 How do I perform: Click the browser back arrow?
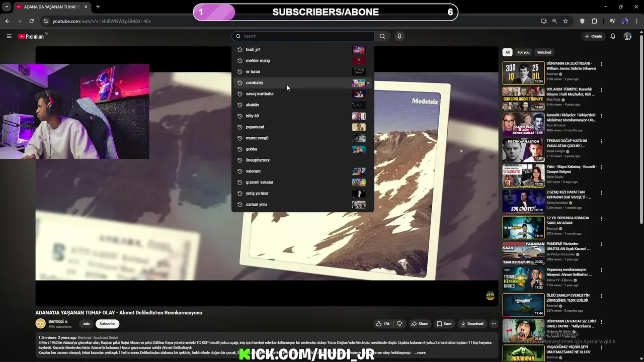7,21
